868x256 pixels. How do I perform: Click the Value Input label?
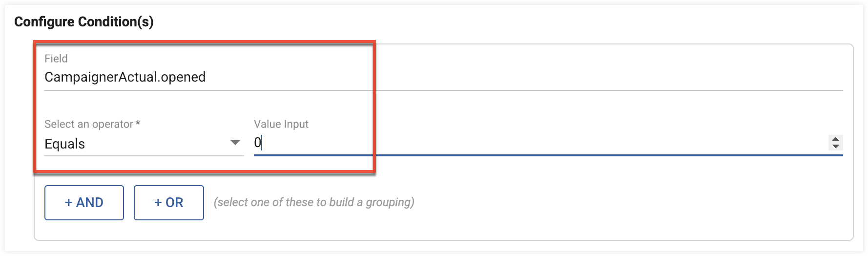click(x=281, y=124)
